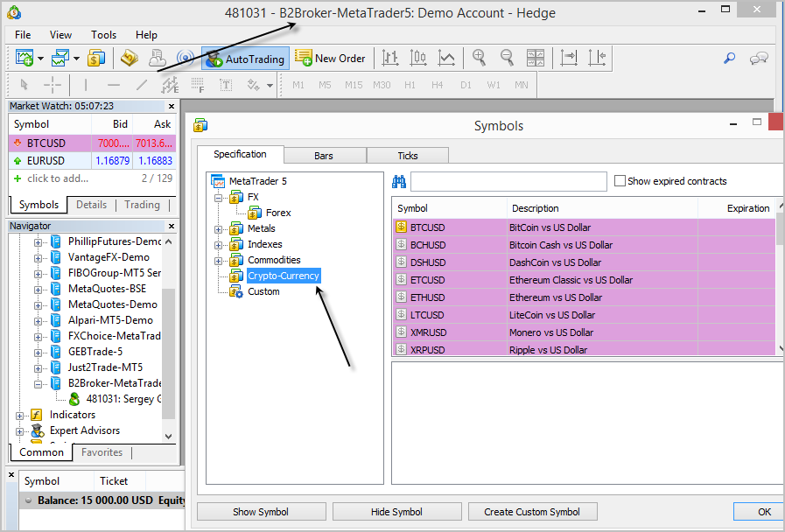
Task: Switch chart to bar chart icon
Action: [390, 58]
